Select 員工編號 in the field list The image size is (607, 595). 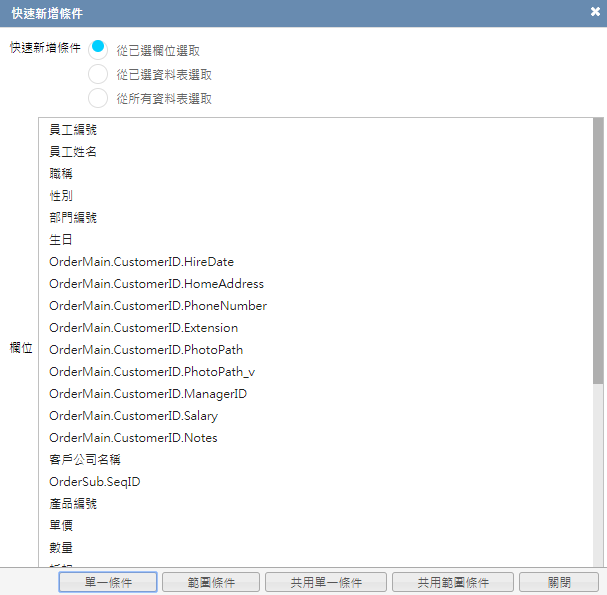73,130
